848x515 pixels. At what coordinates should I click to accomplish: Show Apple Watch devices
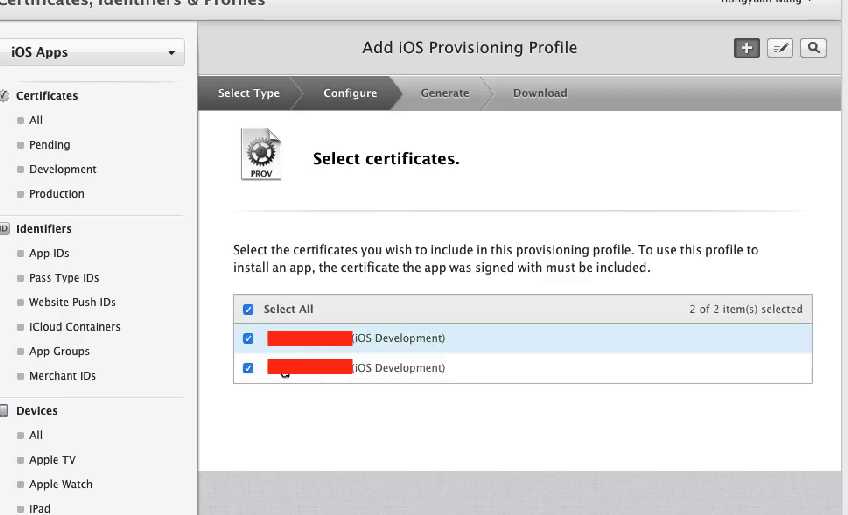click(x=60, y=484)
